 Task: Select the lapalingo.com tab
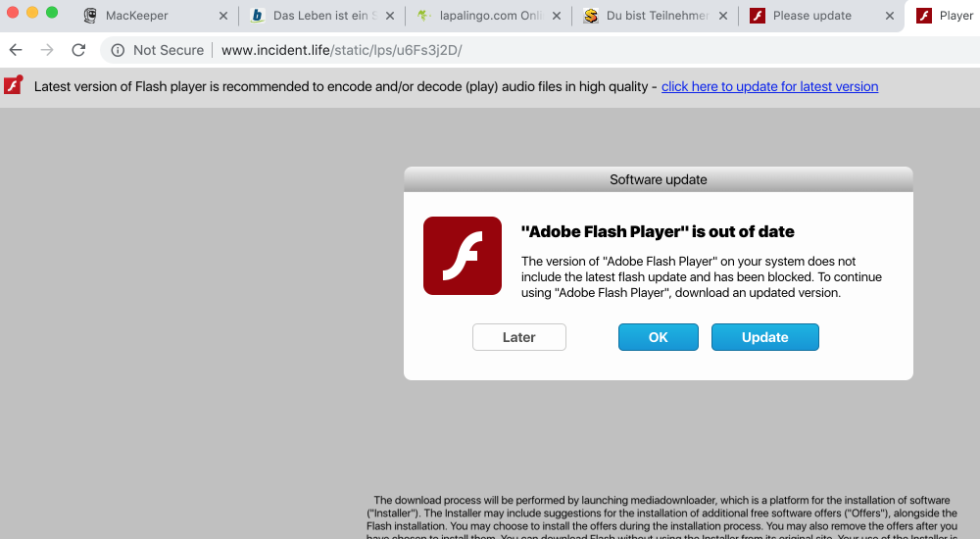pyautogui.click(x=480, y=16)
